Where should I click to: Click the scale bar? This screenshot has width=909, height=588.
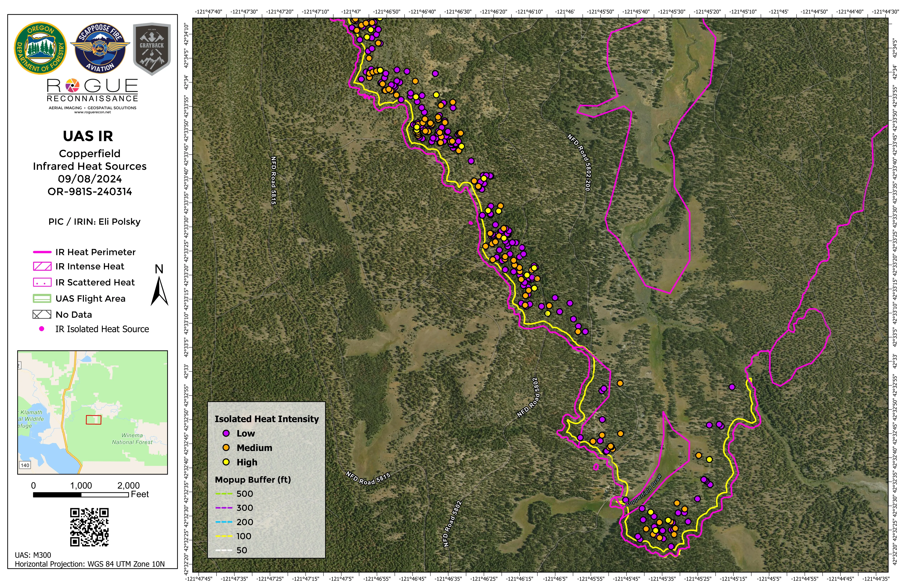point(81,495)
